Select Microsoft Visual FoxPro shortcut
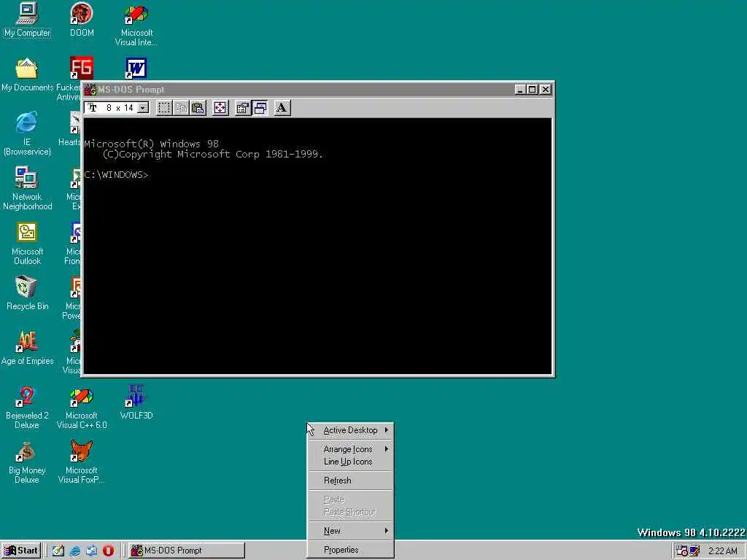 [82, 462]
